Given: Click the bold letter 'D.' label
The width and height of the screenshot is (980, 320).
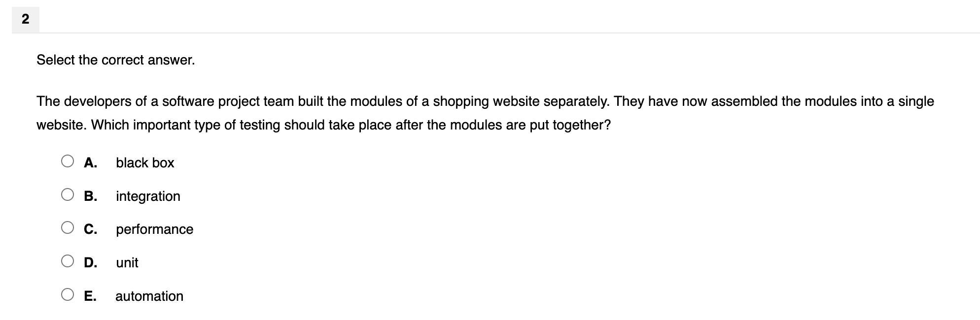Looking at the screenshot, I should (90, 263).
